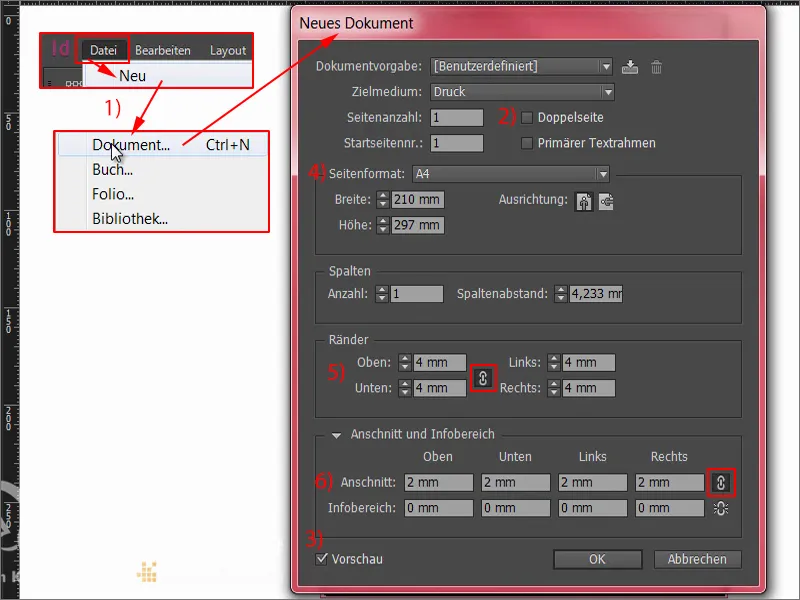This screenshot has width=800, height=600.
Task: Click the Höhe 297 mm field
Action: pos(418,225)
